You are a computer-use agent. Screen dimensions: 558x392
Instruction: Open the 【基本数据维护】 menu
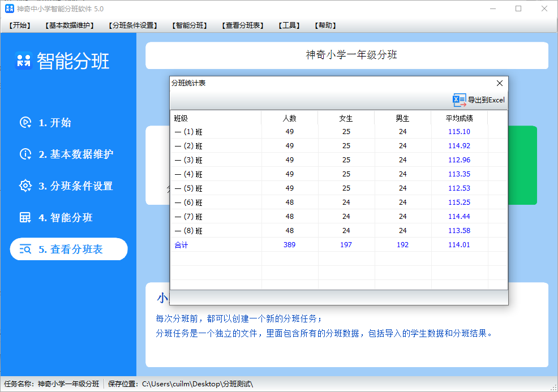(x=70, y=25)
